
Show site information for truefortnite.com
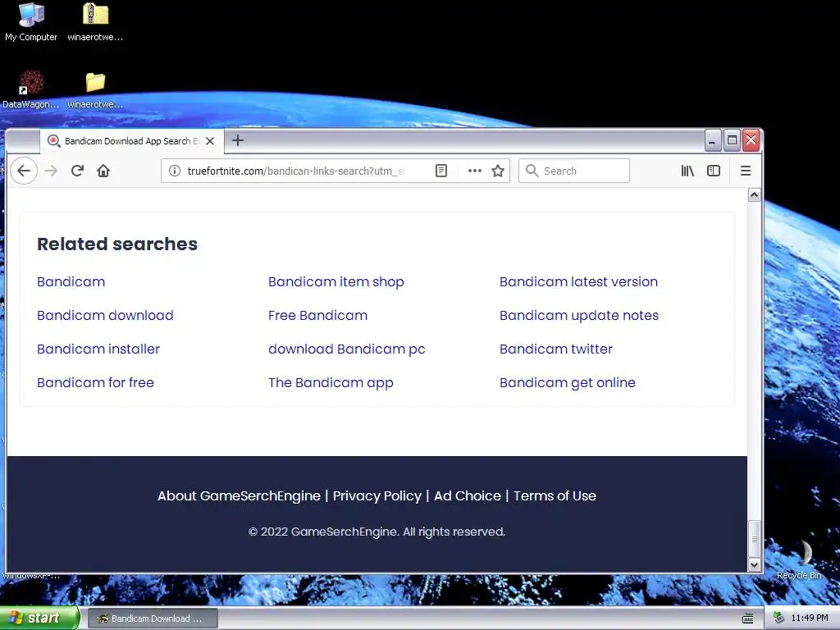[175, 171]
